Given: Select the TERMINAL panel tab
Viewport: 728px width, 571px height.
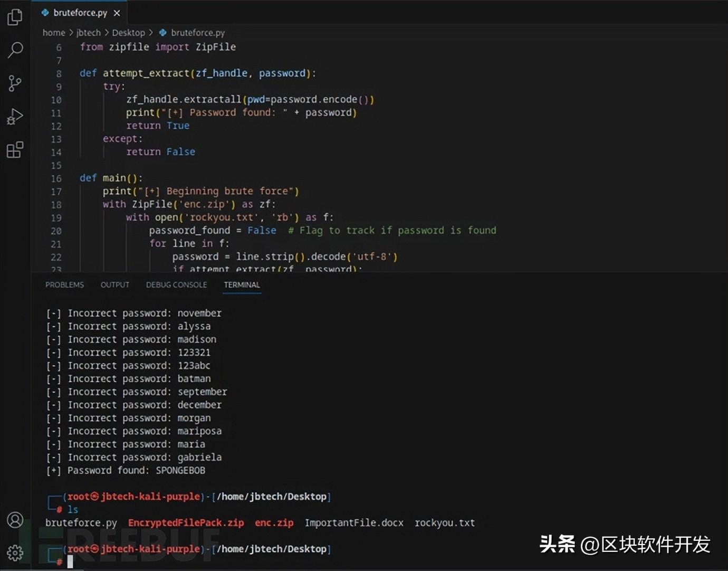Looking at the screenshot, I should point(242,285).
